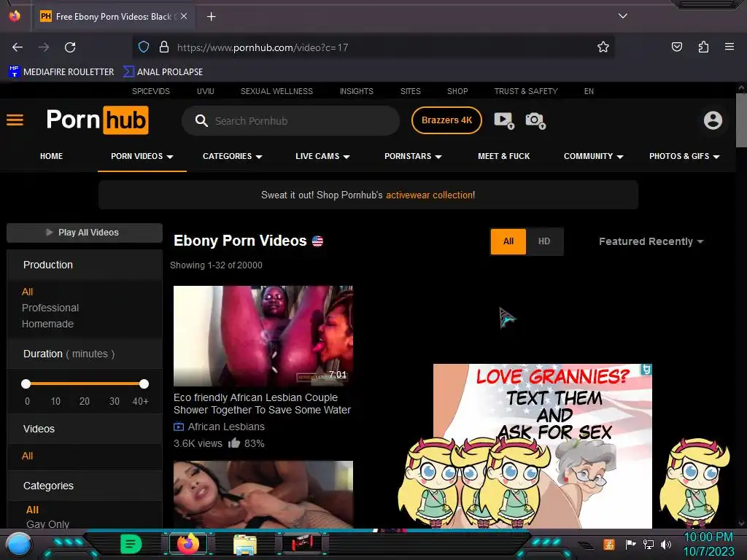
Task: Open SPICEVIDS in the top bar
Action: [150, 91]
